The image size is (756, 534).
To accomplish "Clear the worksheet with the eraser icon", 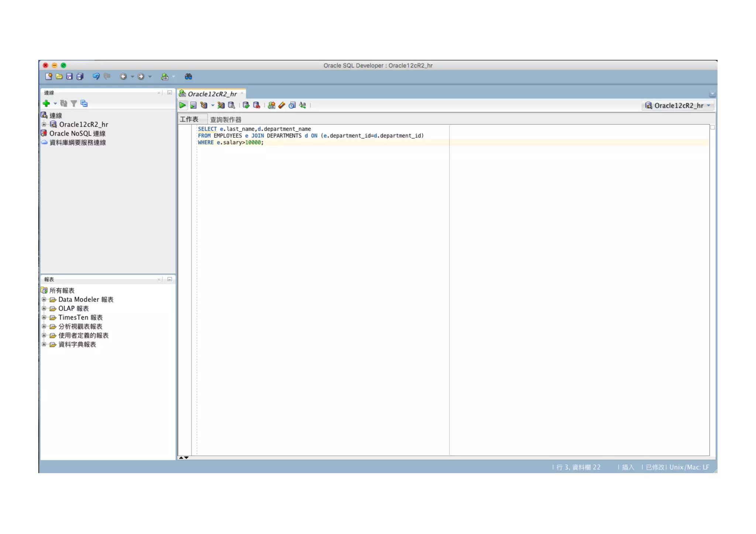I will (x=282, y=105).
